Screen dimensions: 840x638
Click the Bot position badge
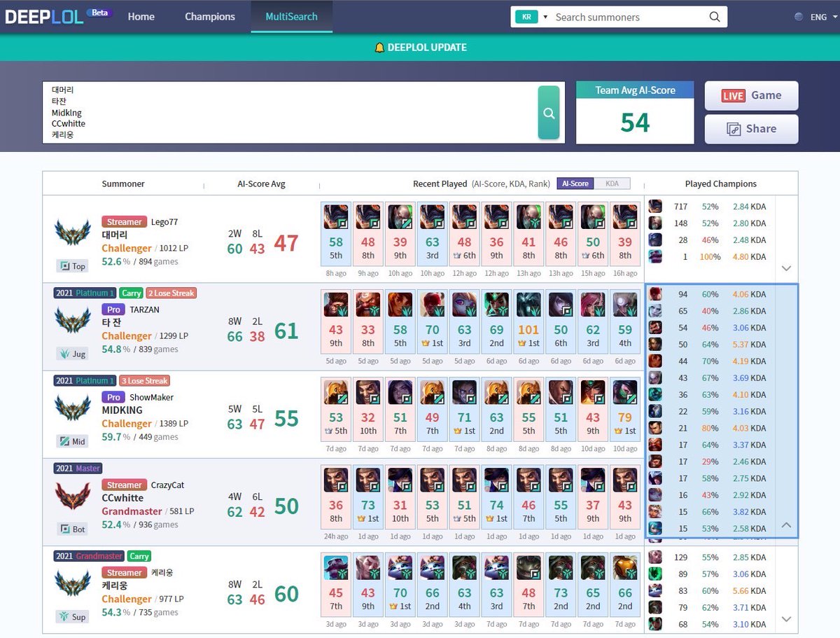(x=73, y=529)
